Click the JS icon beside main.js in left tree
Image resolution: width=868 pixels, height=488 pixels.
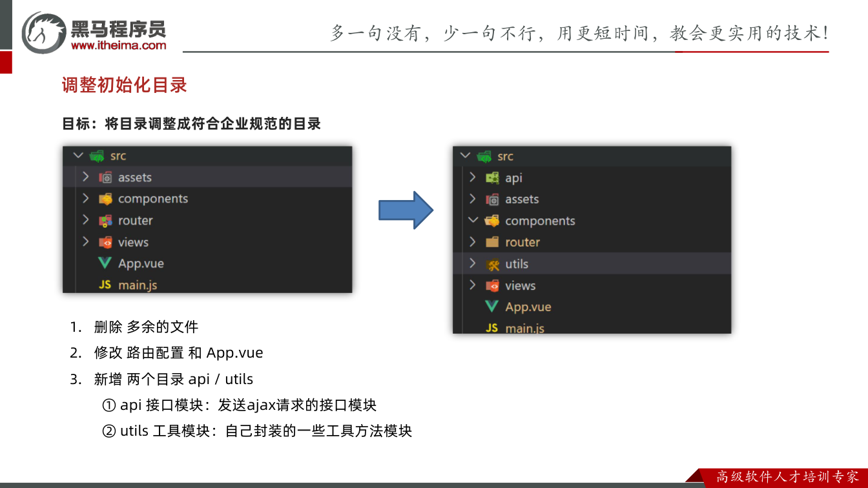105,285
